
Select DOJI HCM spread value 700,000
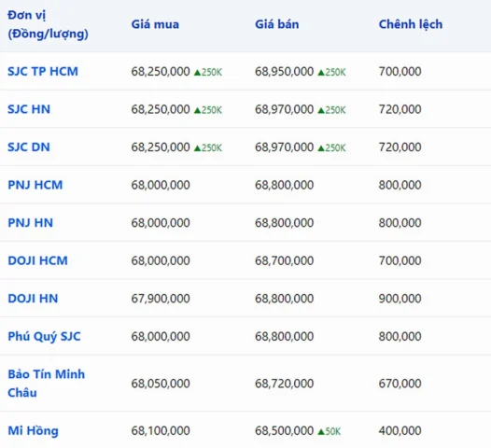(x=400, y=261)
